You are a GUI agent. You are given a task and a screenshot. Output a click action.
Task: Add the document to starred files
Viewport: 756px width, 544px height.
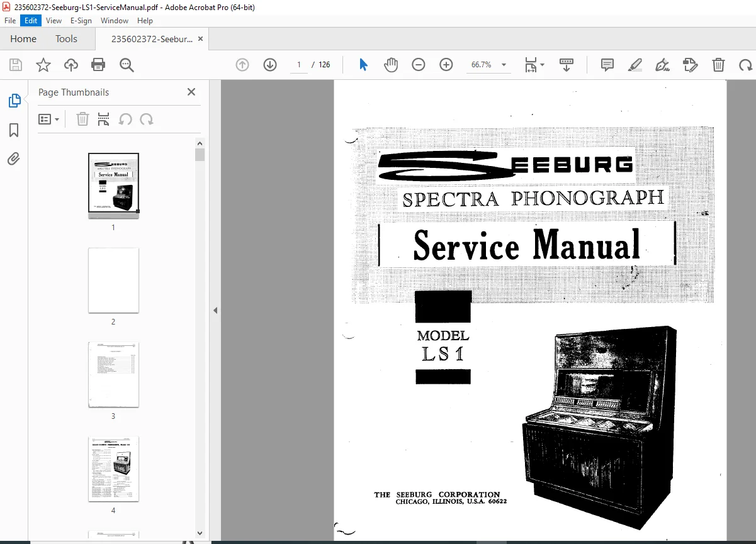[43, 65]
